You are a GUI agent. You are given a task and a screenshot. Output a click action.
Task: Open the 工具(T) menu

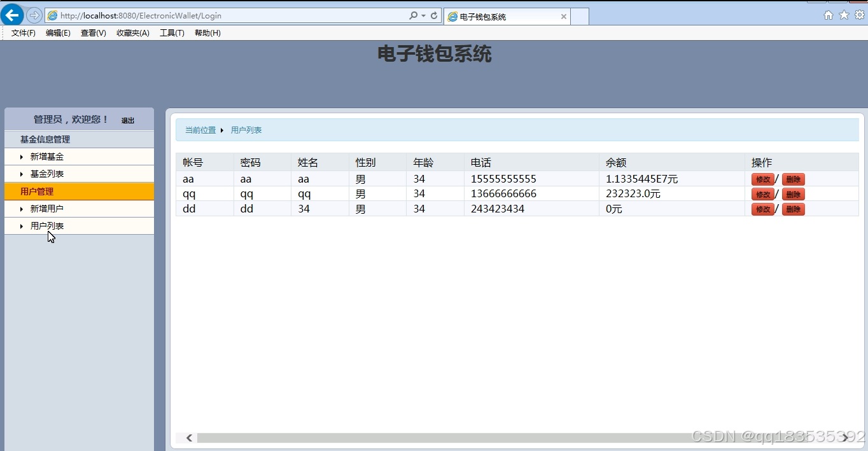(171, 33)
